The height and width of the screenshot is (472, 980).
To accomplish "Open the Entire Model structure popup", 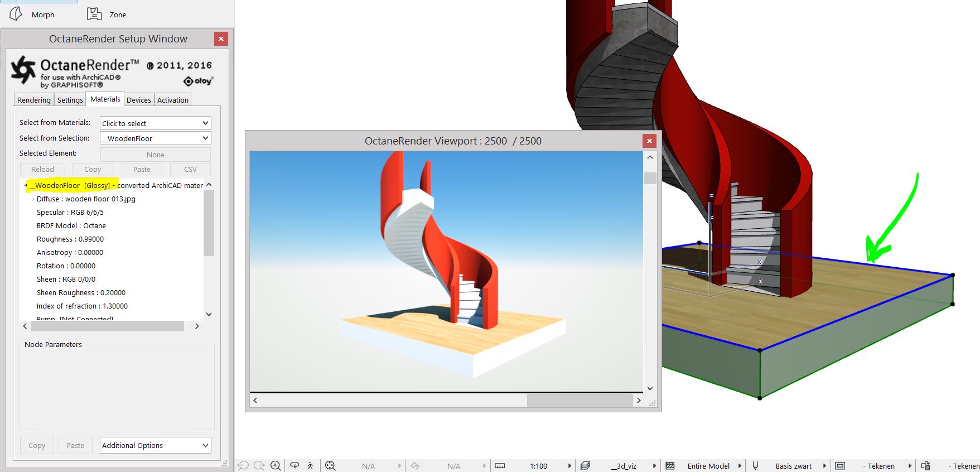I will 740,466.
